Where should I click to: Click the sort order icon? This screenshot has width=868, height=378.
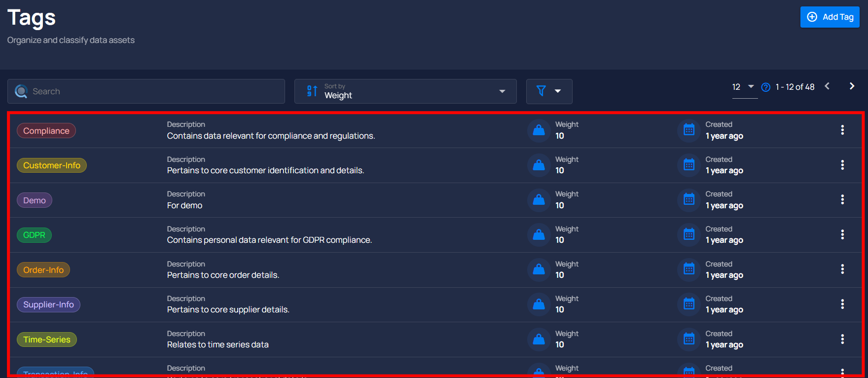(312, 91)
